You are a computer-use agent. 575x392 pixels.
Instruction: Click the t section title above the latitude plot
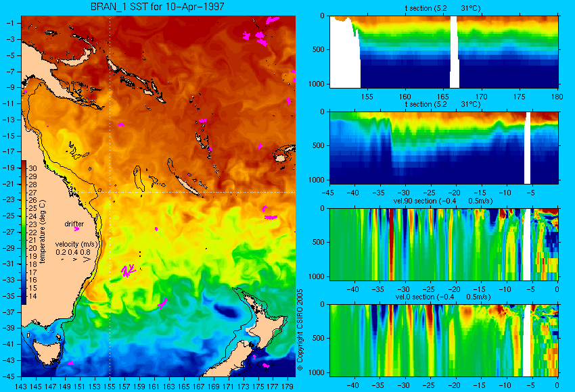pyautogui.click(x=442, y=104)
